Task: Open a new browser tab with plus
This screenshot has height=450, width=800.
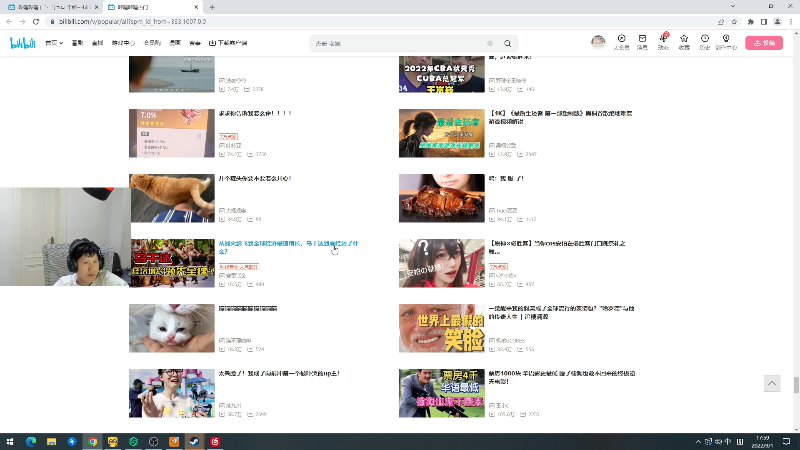Action: point(212,7)
